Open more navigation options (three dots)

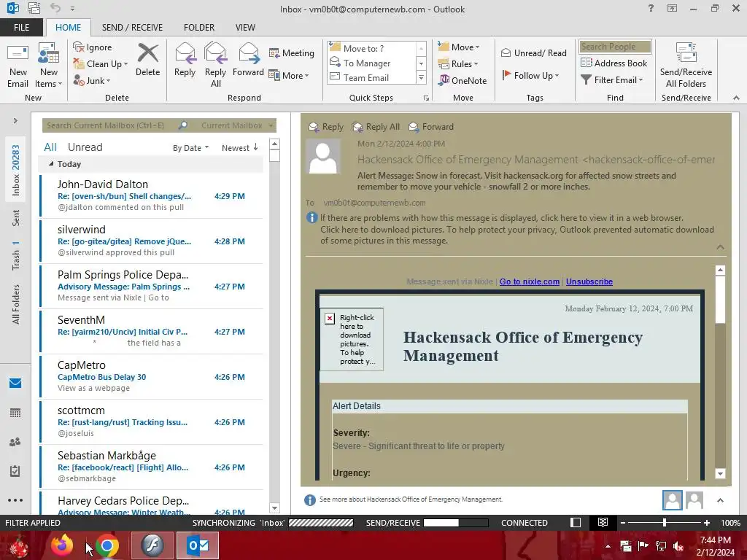tap(15, 500)
